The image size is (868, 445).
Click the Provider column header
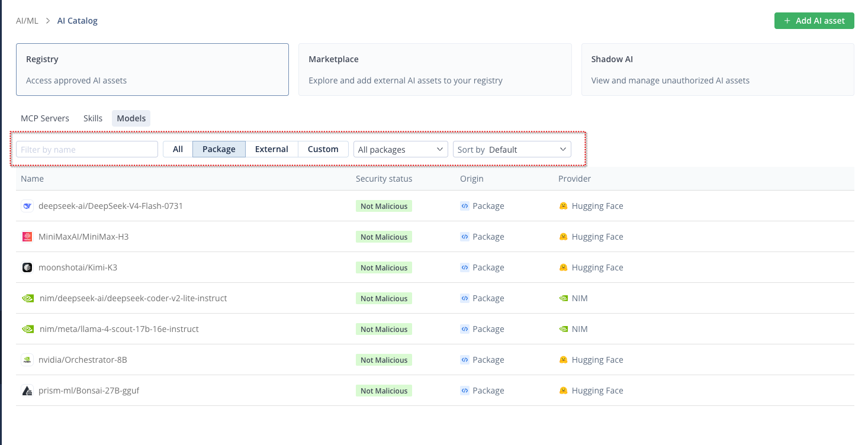pyautogui.click(x=575, y=179)
